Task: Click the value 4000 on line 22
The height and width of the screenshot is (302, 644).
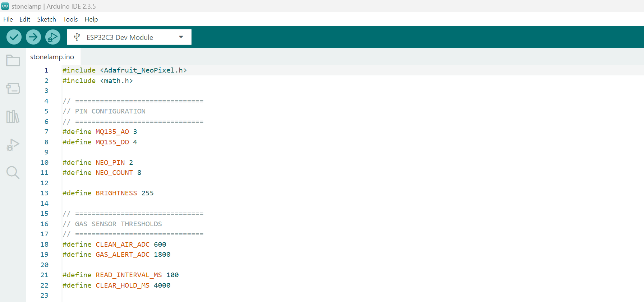Action: pyautogui.click(x=162, y=285)
